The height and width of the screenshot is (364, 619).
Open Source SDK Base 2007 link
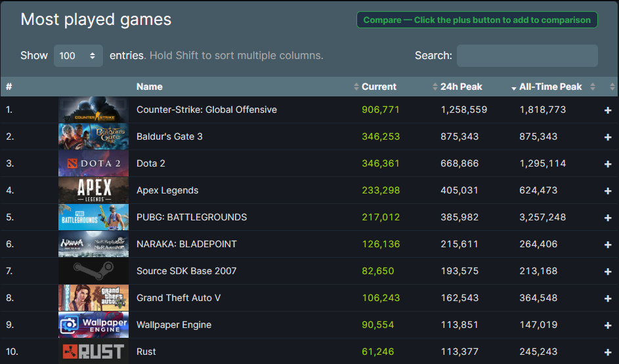tap(186, 271)
